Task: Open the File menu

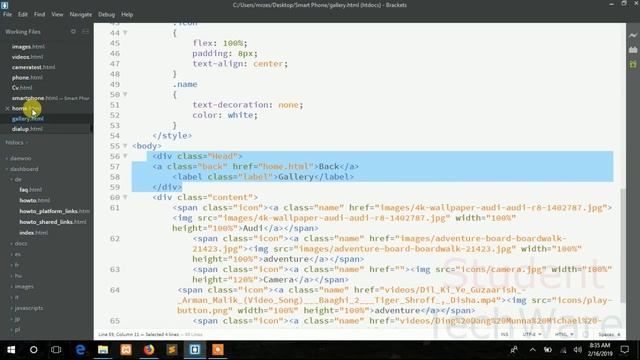Action: point(7,14)
